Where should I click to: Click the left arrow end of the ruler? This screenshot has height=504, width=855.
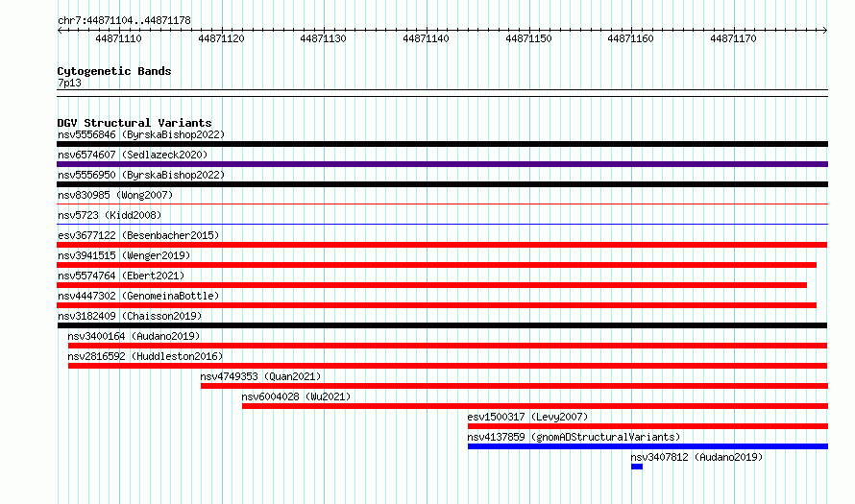pos(60,30)
